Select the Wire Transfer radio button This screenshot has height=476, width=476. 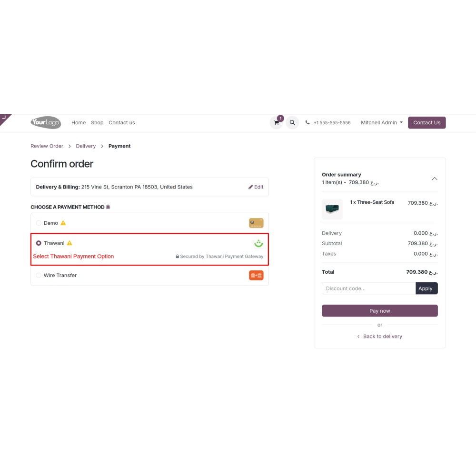point(39,275)
